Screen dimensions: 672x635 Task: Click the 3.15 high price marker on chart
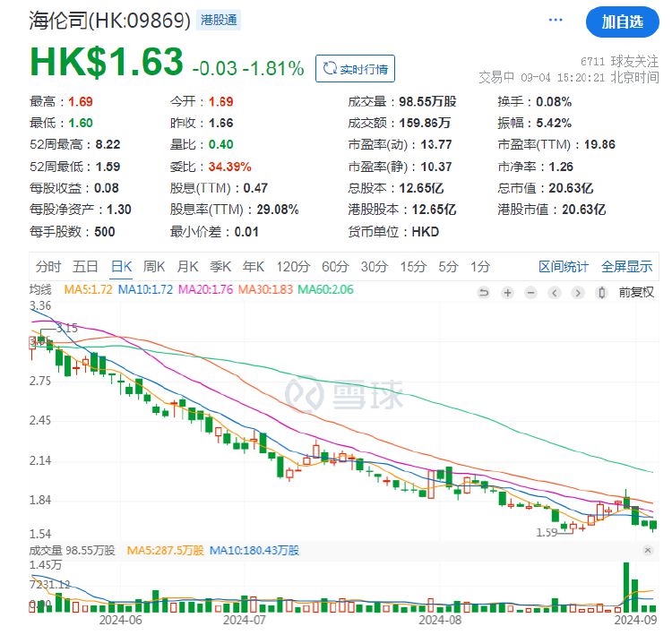click(x=67, y=328)
